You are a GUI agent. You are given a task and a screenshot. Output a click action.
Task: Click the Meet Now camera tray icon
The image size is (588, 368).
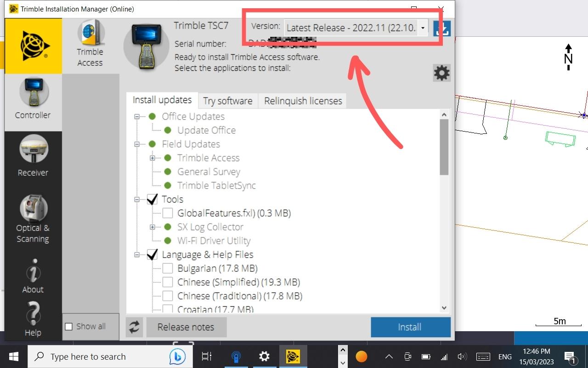(x=407, y=356)
